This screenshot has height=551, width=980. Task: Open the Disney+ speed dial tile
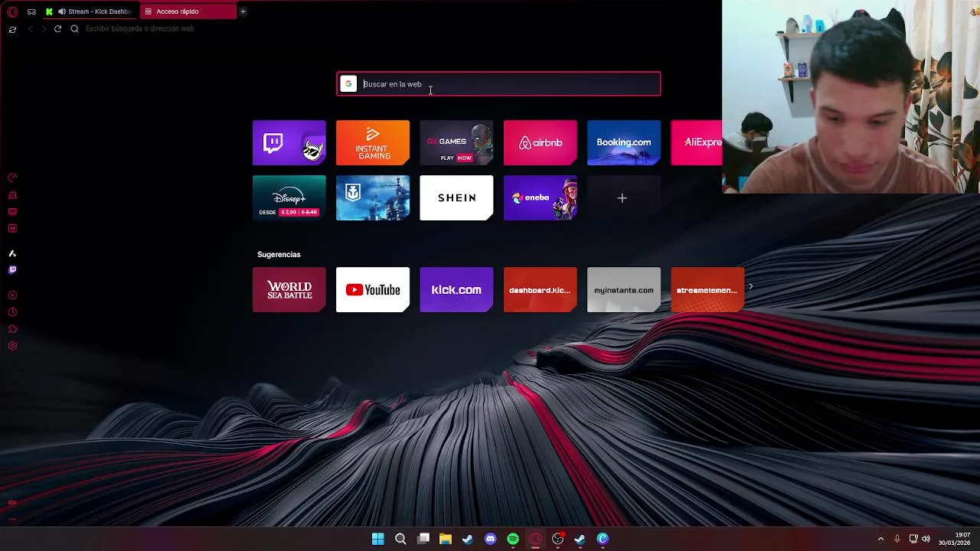(x=289, y=197)
